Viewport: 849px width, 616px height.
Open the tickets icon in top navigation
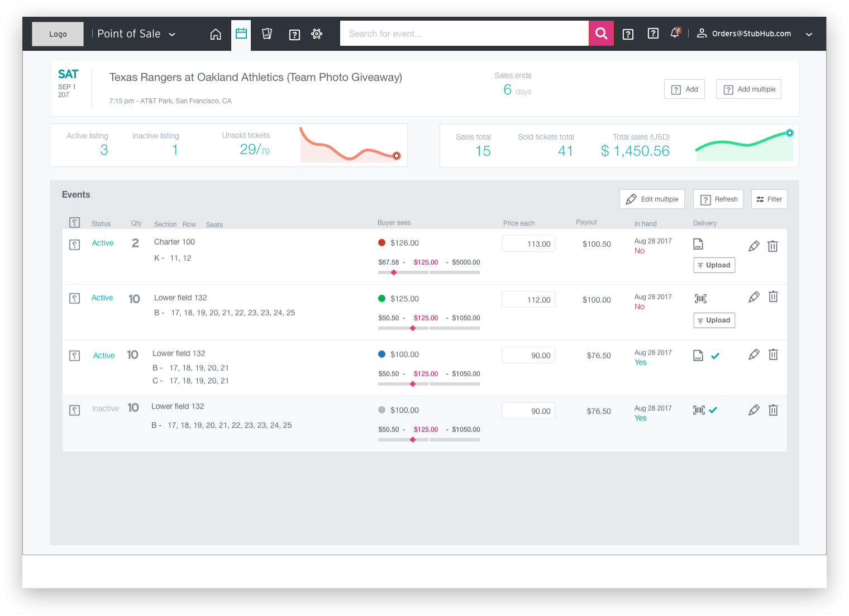267,34
